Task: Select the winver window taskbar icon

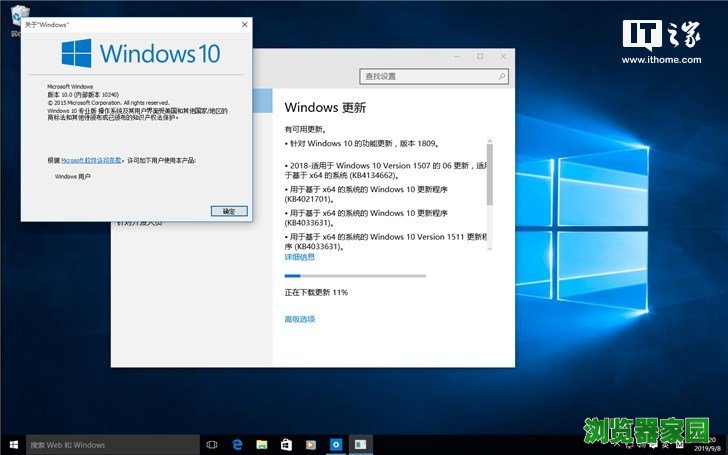Action: [361, 444]
